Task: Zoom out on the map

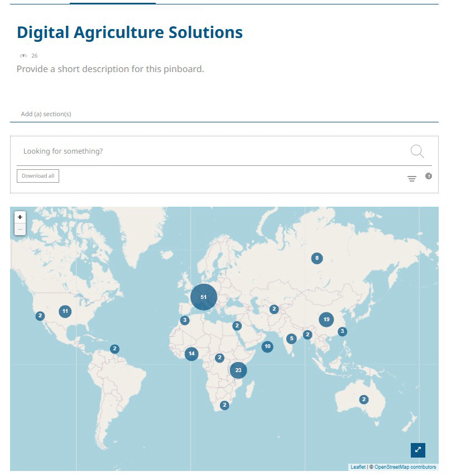Action: tap(20, 229)
